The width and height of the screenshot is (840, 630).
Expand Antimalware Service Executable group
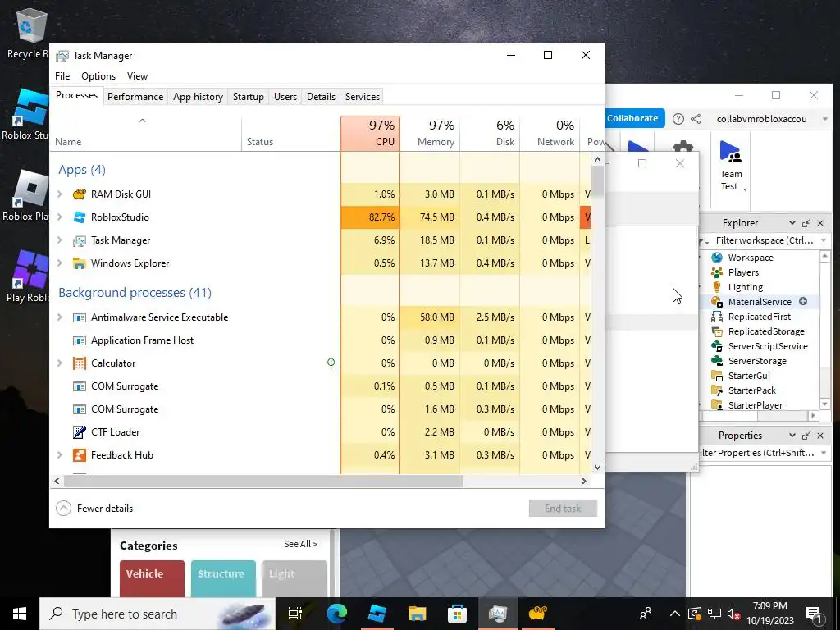(60, 317)
